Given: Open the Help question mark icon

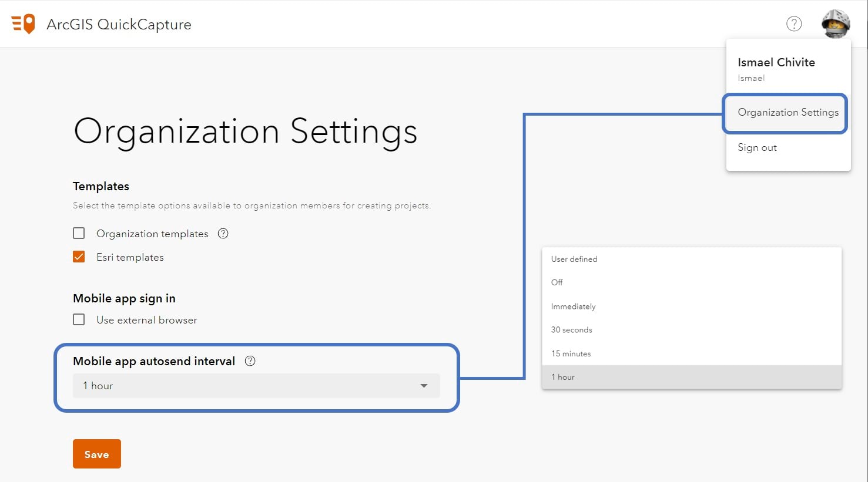Looking at the screenshot, I should point(794,23).
